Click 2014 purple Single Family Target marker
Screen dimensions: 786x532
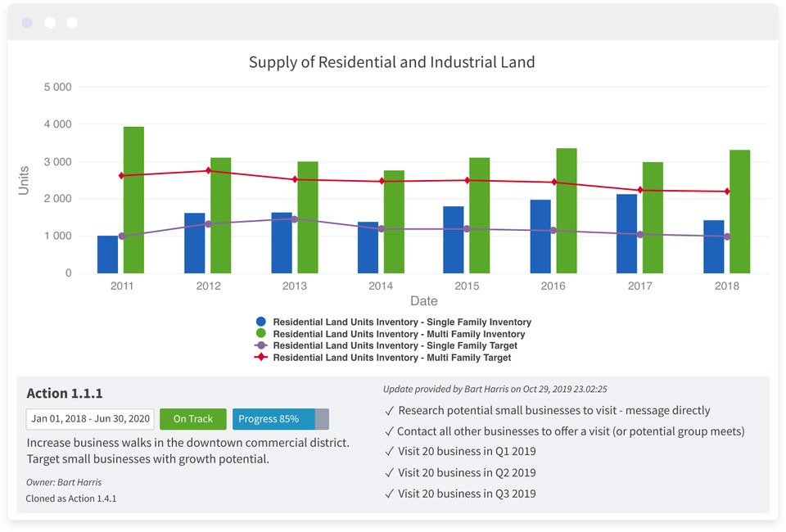381,229
